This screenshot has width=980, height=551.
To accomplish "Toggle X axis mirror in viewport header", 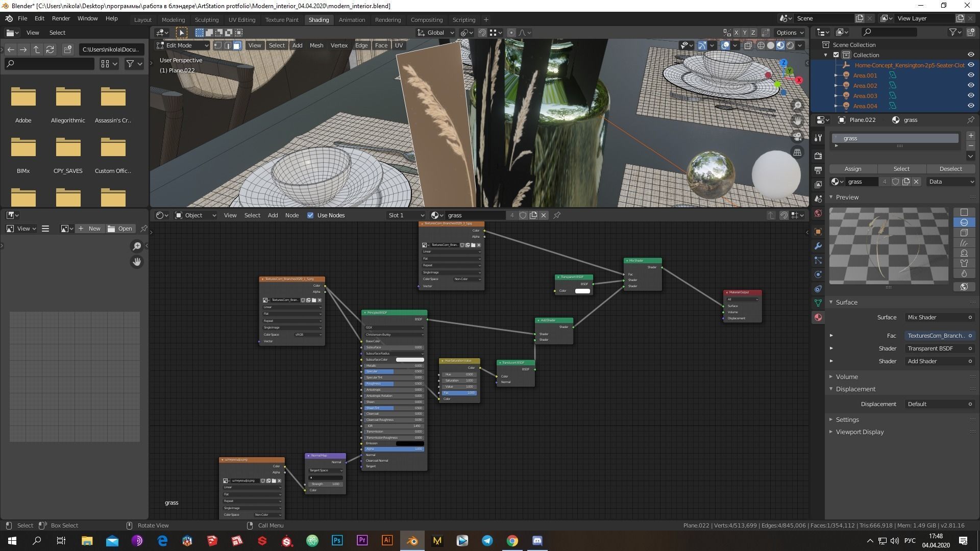I will click(737, 33).
